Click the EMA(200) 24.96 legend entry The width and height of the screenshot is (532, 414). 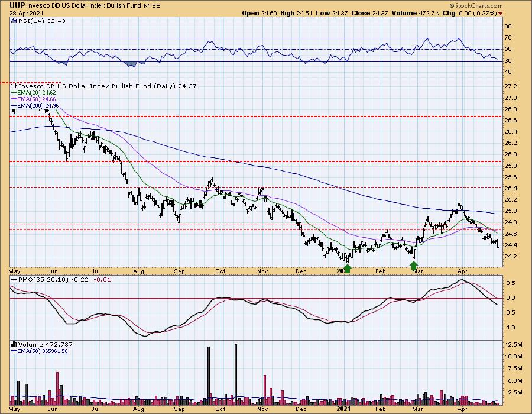35,105
